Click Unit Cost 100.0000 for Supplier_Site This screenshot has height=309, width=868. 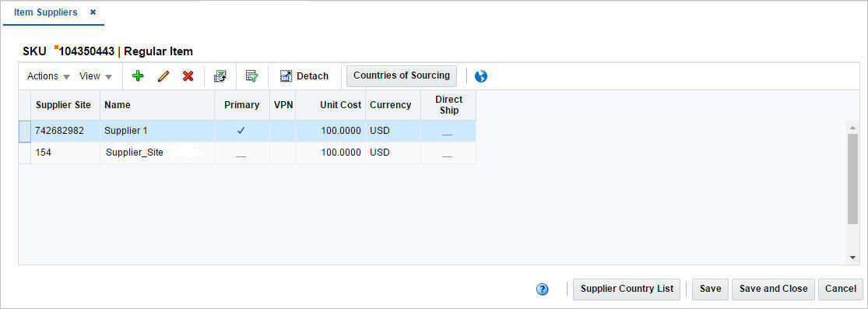(x=331, y=153)
